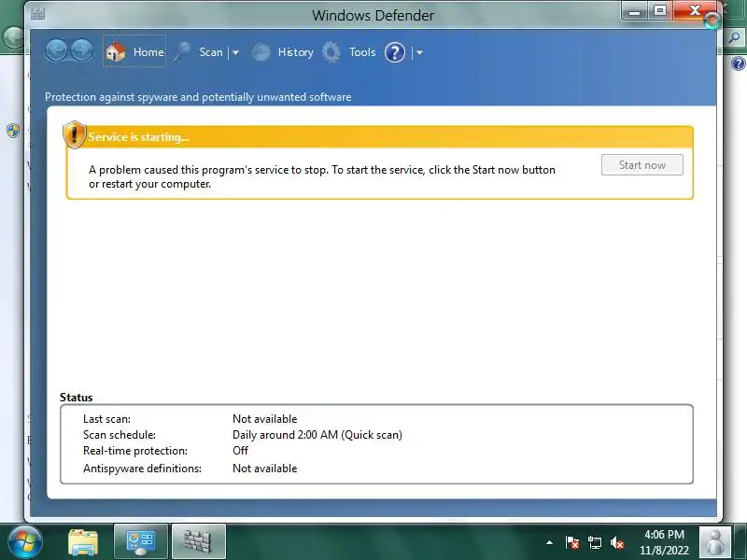747x560 pixels.
Task: Open the History toolbar item
Action: (x=295, y=52)
